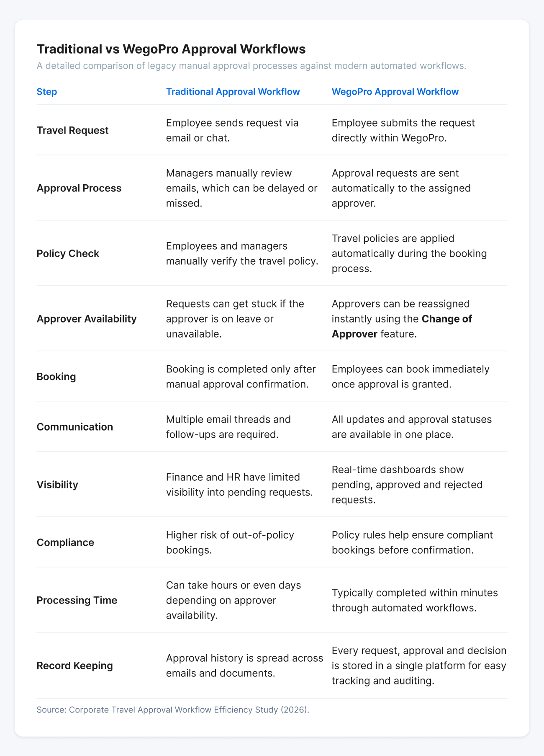Viewport: 544px width, 756px height.
Task: Click 'Typically completed within minutes' cell
Action: pos(415,600)
